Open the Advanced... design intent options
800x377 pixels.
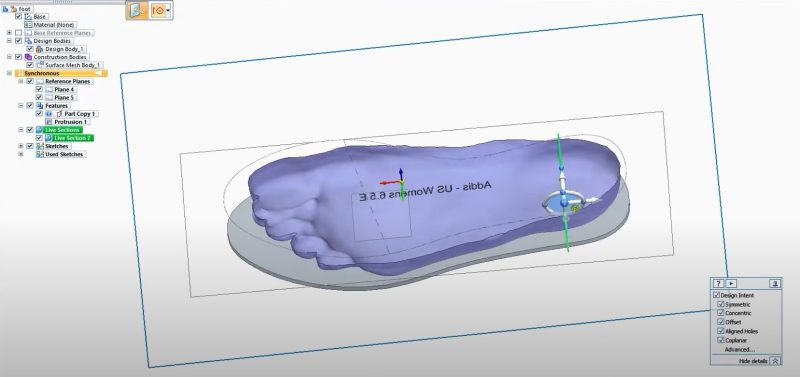pos(739,349)
